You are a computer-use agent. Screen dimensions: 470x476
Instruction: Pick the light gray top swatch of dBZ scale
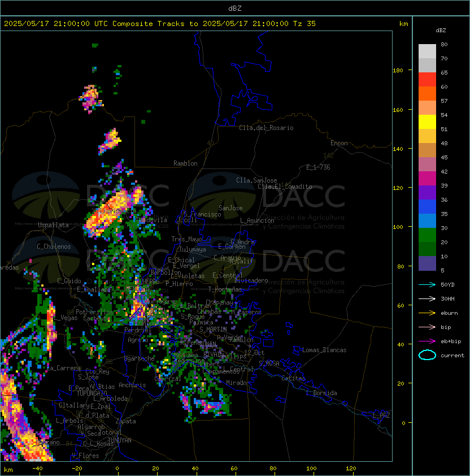[x=427, y=51]
